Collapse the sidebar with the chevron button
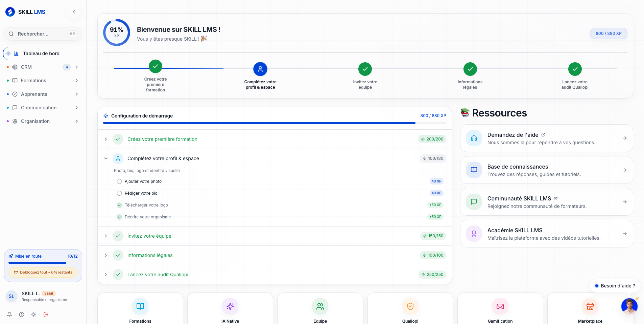 coord(74,12)
